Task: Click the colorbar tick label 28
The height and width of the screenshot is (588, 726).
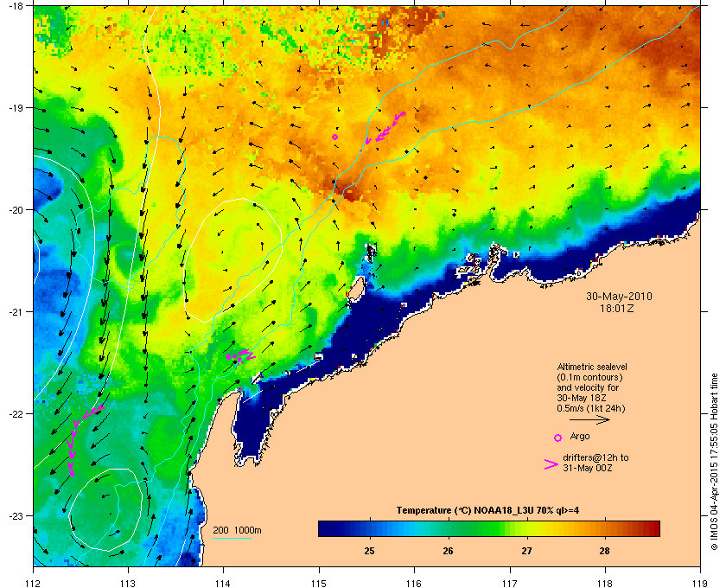Action: pos(605,551)
